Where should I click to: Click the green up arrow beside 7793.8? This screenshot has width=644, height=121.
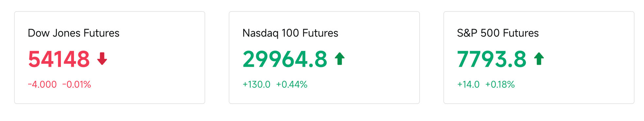click(539, 59)
